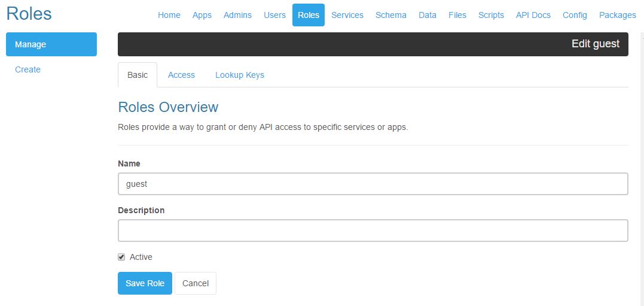Open the Lookup Keys tab
This screenshot has width=644, height=306.
(x=239, y=75)
